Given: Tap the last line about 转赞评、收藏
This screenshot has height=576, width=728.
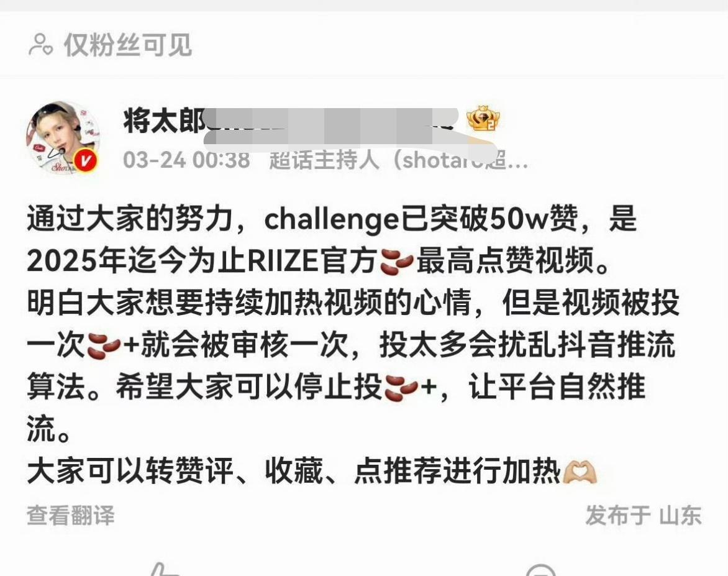Looking at the screenshot, I should (x=311, y=472).
